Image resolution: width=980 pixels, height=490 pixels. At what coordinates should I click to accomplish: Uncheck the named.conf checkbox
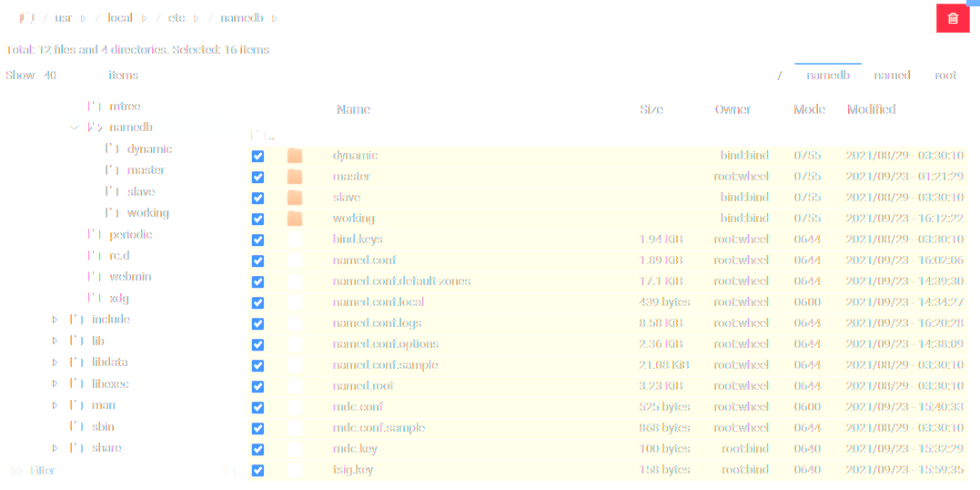(258, 260)
